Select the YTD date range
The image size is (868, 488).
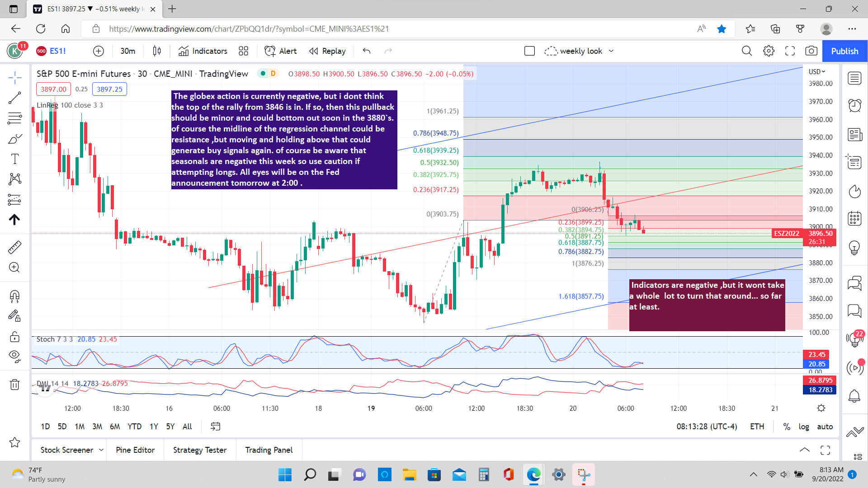click(134, 427)
